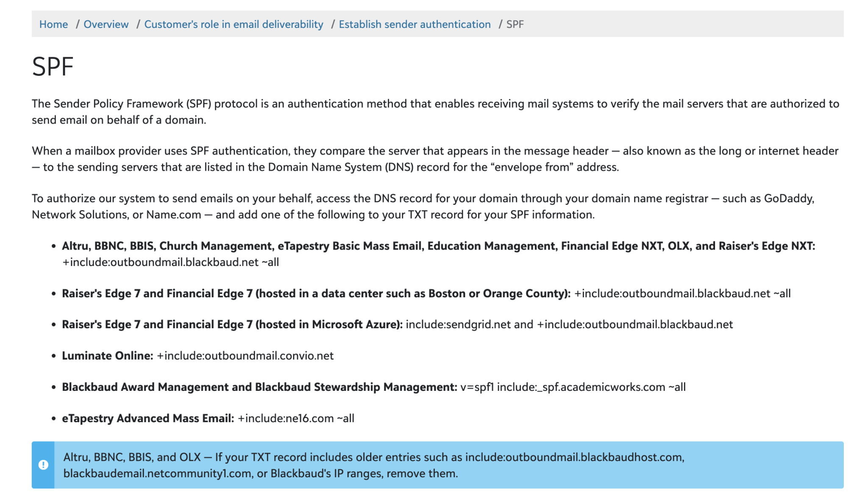This screenshot has width=868, height=498.
Task: Click the SPF page heading
Action: coord(53,66)
